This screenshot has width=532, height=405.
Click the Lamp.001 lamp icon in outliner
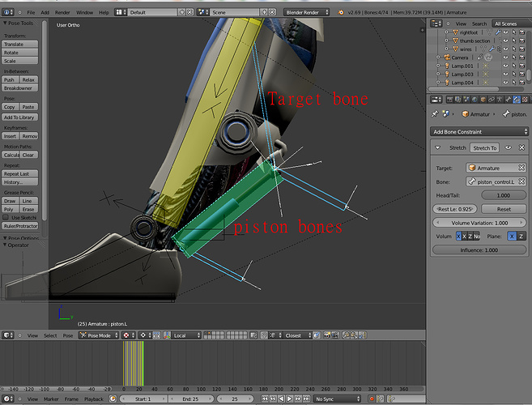click(447, 66)
